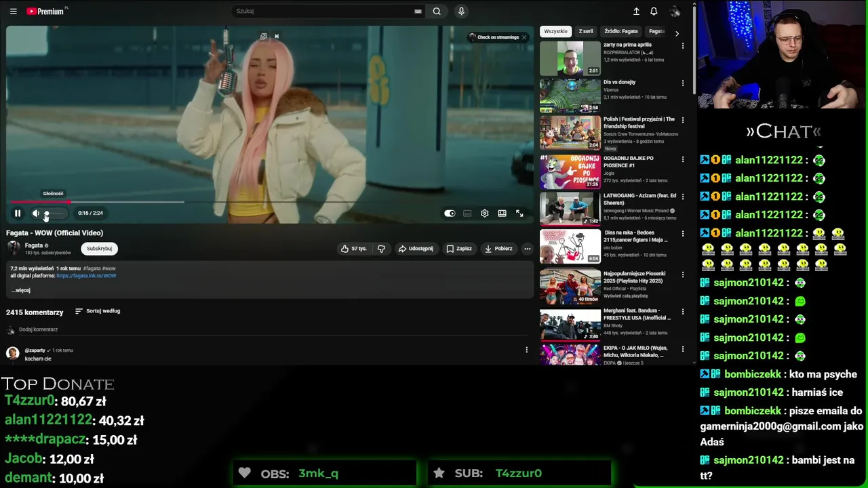
Task: Open options for Dis vs donejty
Action: (x=683, y=83)
